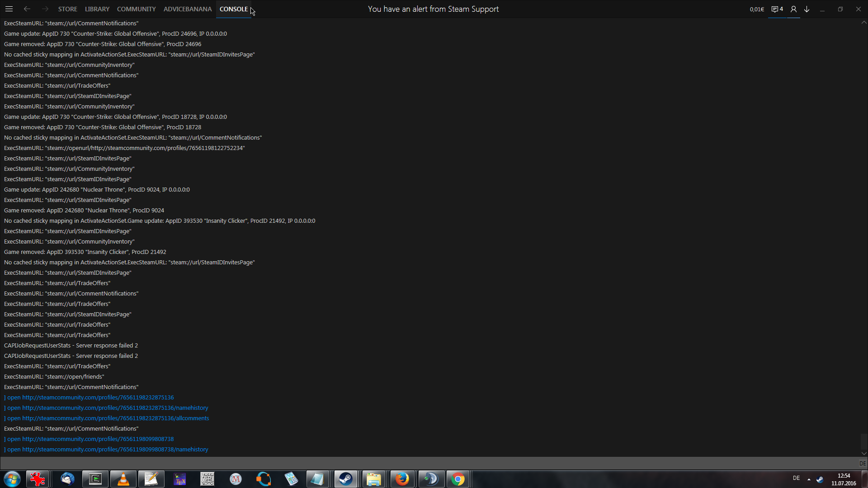This screenshot has height=488, width=868.
Task: Open the downloads arrow icon
Action: point(807,9)
